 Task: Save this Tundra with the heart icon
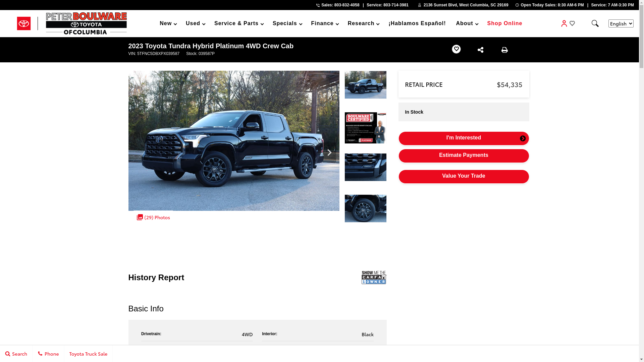[456, 49]
